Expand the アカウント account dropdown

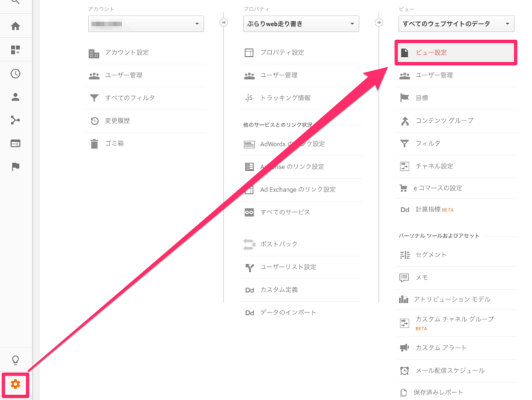click(145, 24)
